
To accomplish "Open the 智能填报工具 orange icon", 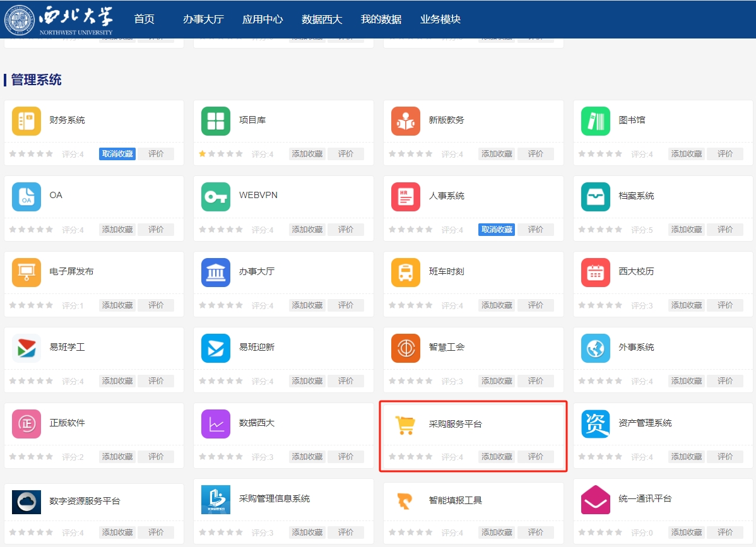I will (405, 501).
